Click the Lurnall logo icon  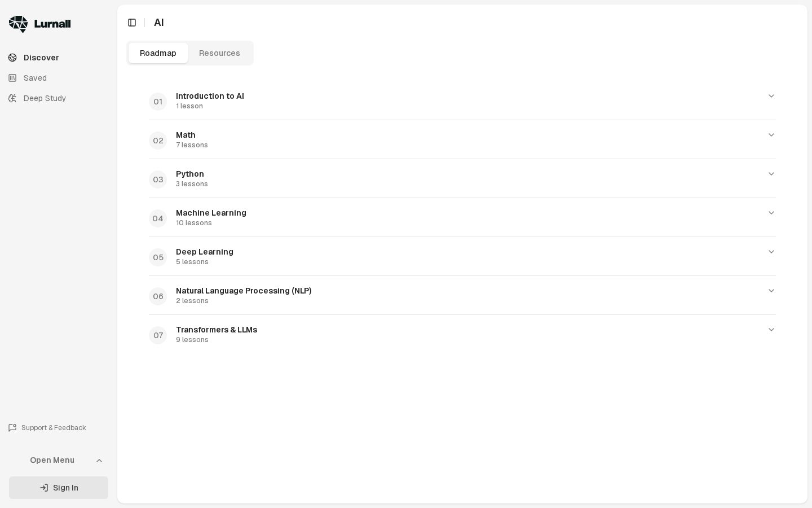point(18,24)
